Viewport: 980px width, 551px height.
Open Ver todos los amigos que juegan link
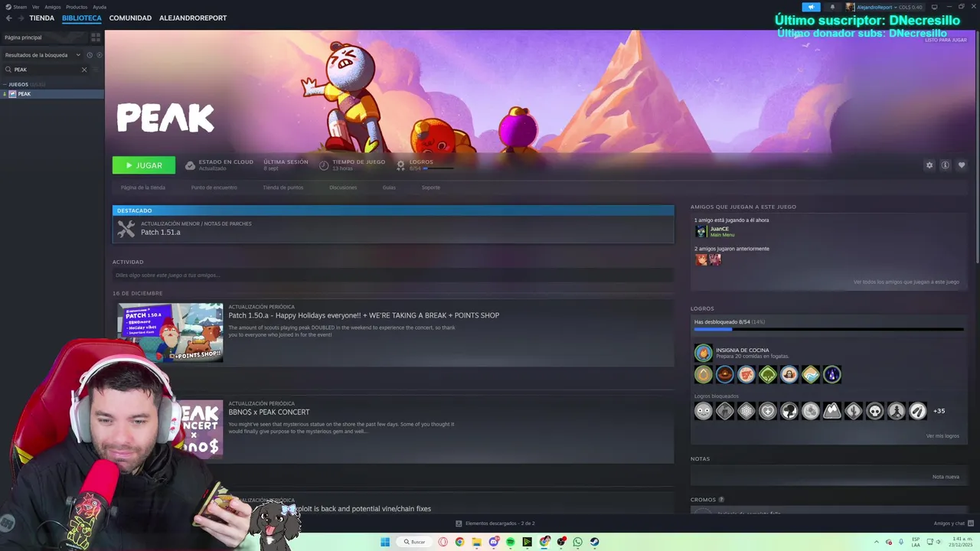click(x=906, y=282)
